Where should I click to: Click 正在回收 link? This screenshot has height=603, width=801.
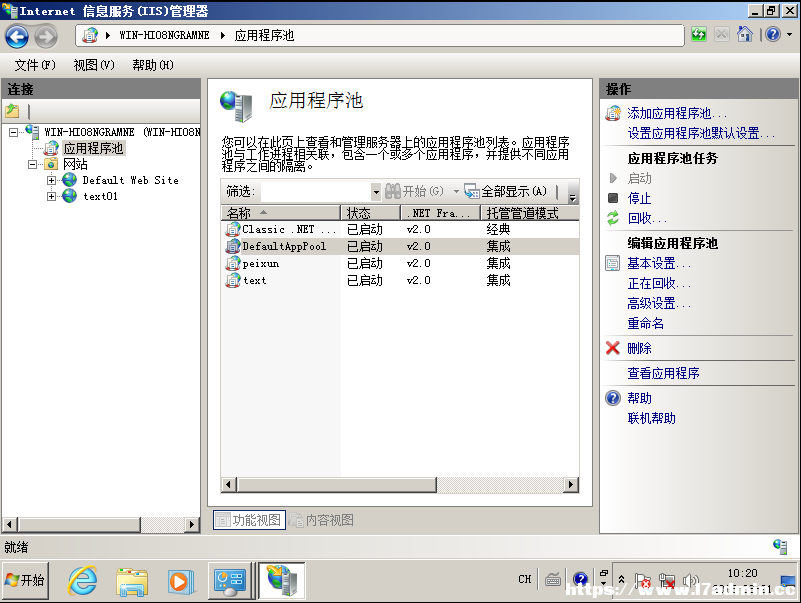pos(659,283)
